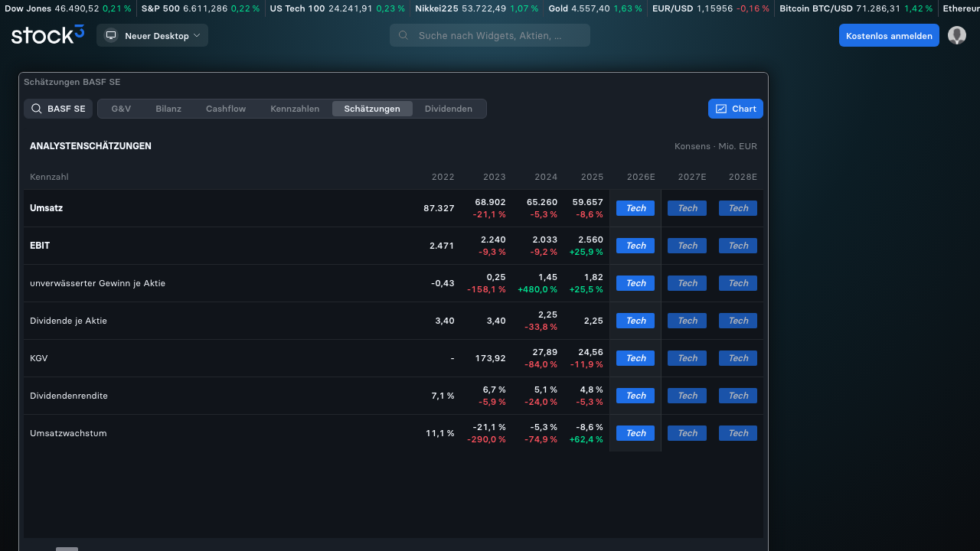Expand the Neuer Desktop dropdown
980x551 pixels.
(152, 35)
